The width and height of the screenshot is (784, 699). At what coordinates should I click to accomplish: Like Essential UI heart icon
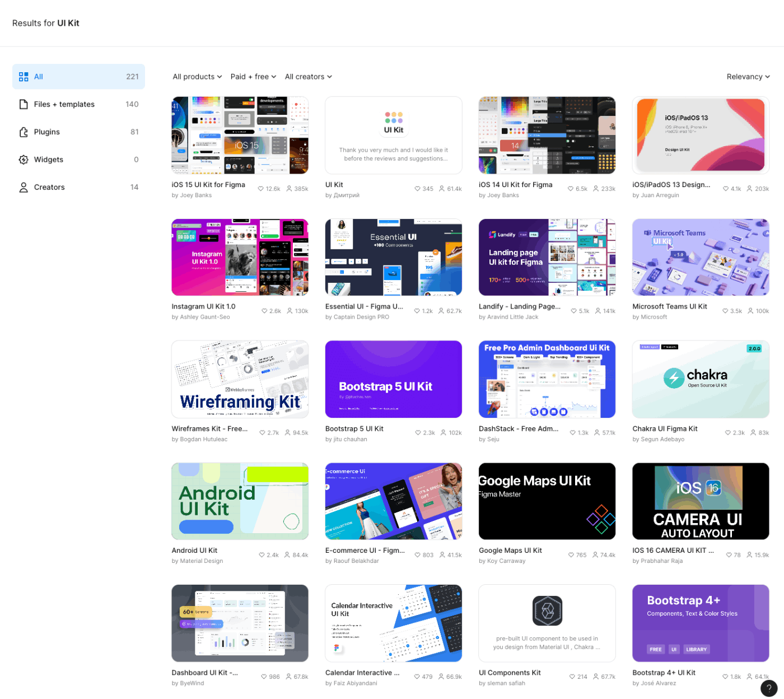tap(417, 311)
